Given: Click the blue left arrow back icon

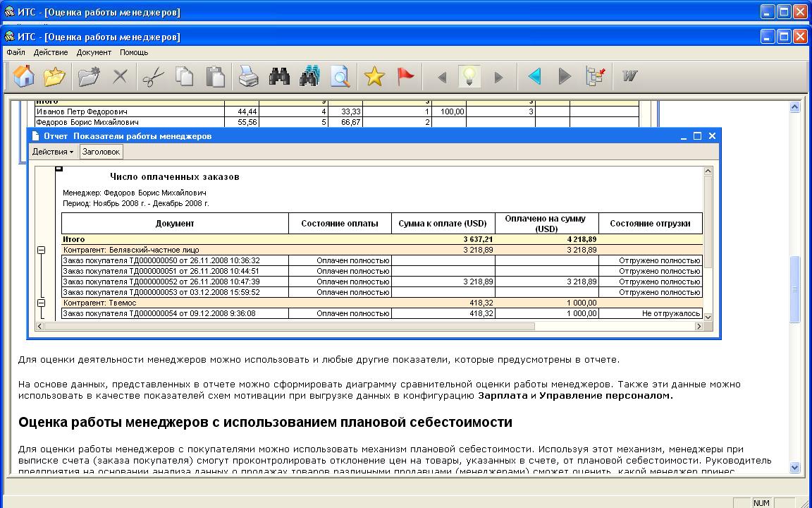Looking at the screenshot, I should tap(534, 76).
